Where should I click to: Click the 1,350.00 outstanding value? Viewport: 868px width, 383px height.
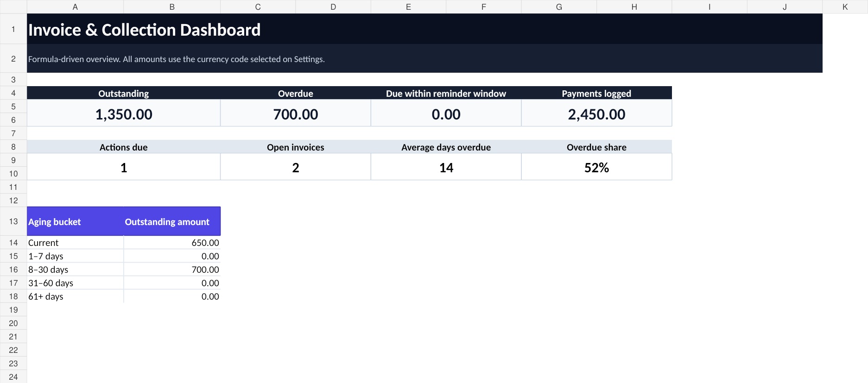(x=124, y=113)
